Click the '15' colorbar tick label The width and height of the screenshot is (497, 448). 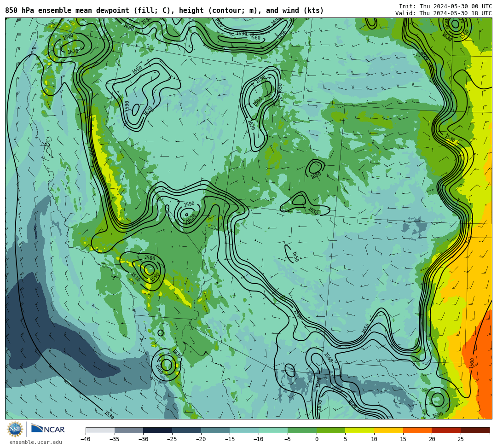(x=403, y=439)
